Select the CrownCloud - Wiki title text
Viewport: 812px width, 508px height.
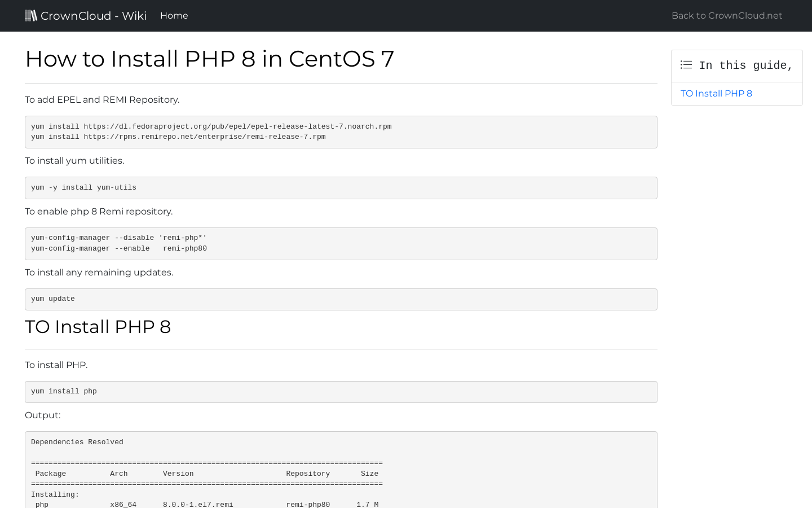tap(93, 15)
